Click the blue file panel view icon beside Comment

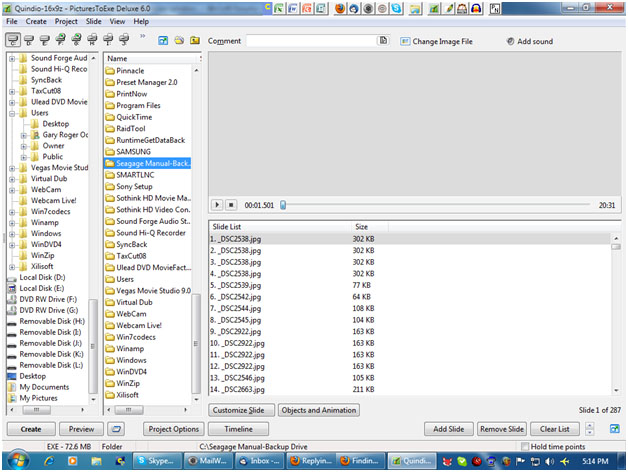click(163, 40)
